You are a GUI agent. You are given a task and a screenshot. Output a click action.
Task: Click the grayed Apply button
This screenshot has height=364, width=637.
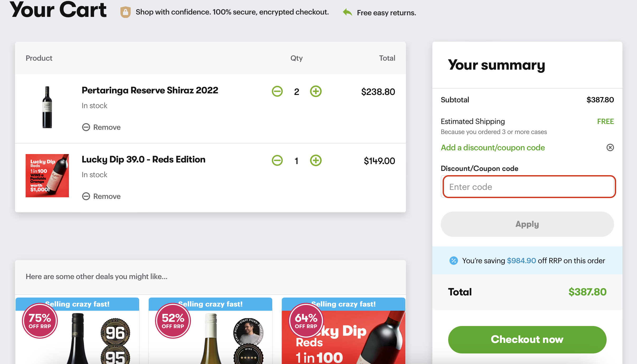(527, 224)
